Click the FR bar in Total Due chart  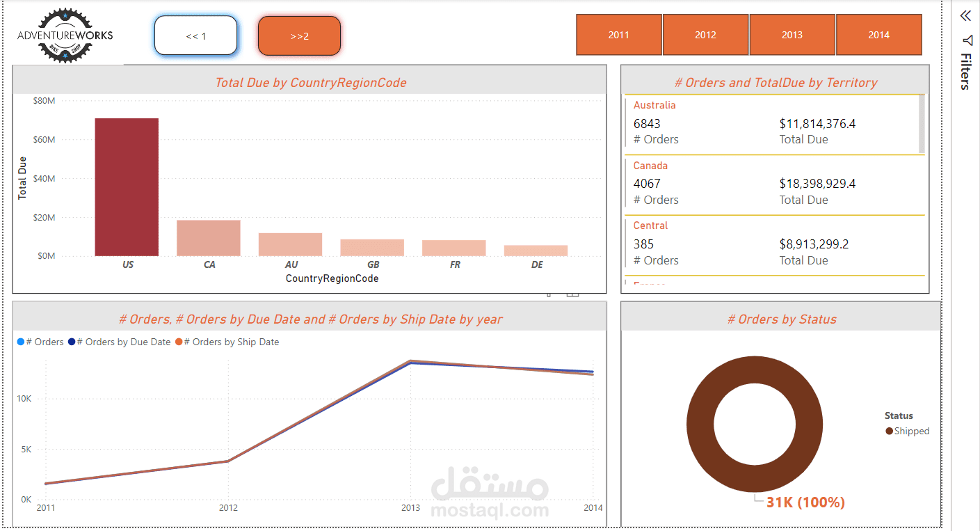(454, 248)
